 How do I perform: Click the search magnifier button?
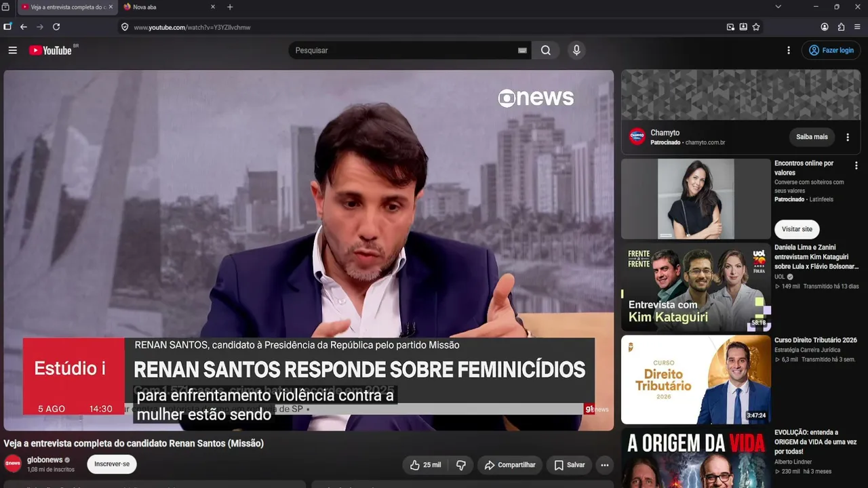[x=545, y=50]
